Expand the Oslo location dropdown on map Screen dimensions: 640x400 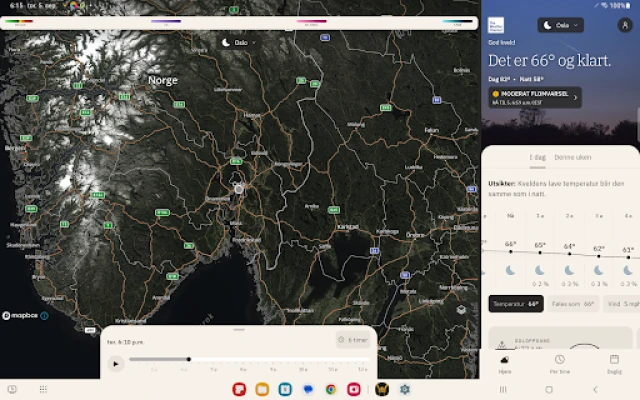pos(240,43)
